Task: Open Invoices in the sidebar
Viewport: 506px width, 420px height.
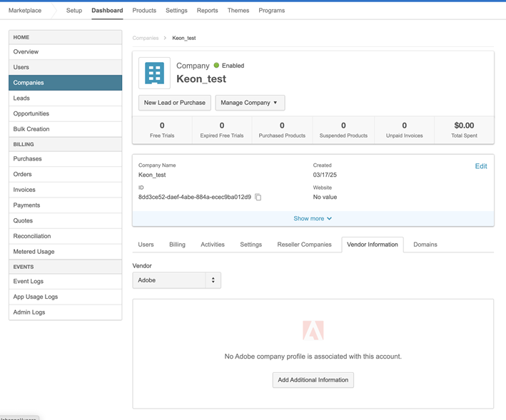Action: pyautogui.click(x=24, y=190)
